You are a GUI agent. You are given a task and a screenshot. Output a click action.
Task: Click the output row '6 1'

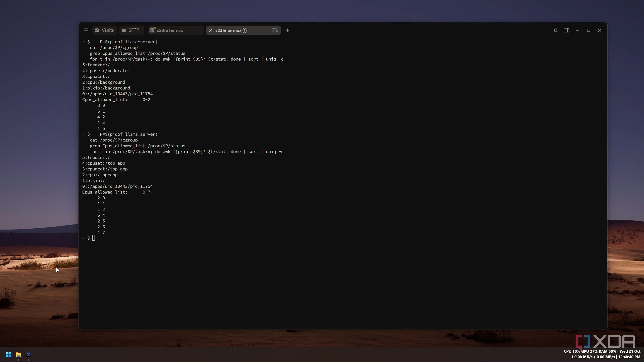(x=101, y=111)
